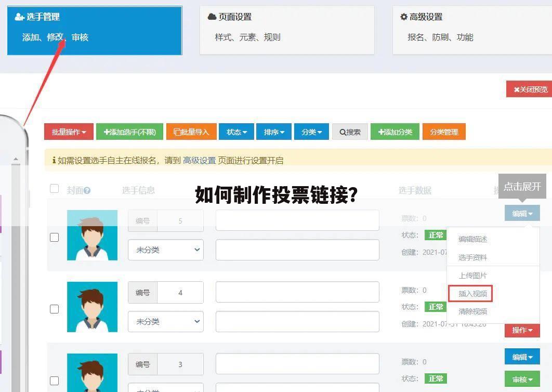Viewport: 552px width, 392px height.
Task: Open the 排序 dropdown
Action: click(x=273, y=132)
